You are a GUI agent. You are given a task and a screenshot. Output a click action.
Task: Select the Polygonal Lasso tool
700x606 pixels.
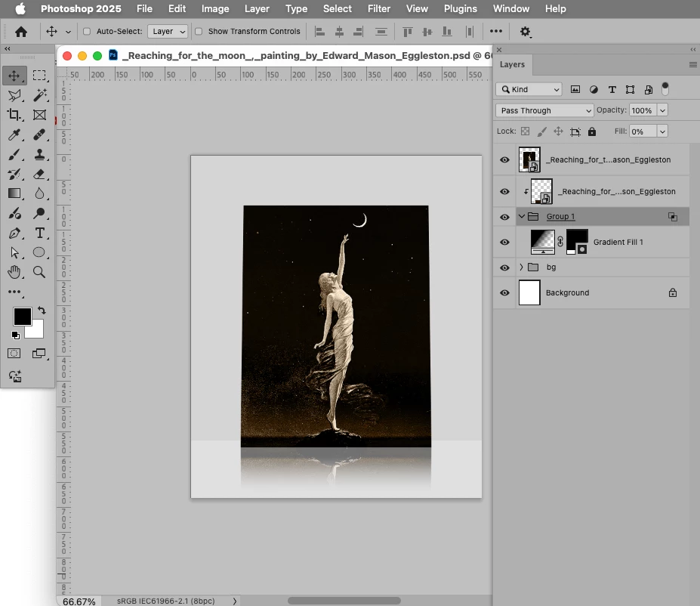[x=14, y=95]
